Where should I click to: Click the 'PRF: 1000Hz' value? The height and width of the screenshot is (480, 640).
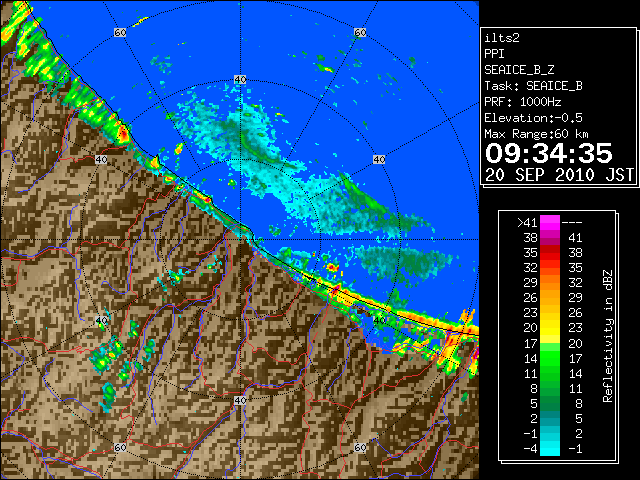(x=523, y=102)
